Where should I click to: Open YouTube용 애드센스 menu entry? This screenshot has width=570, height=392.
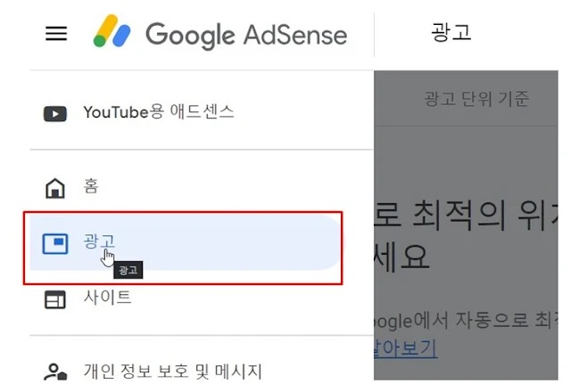[159, 112]
